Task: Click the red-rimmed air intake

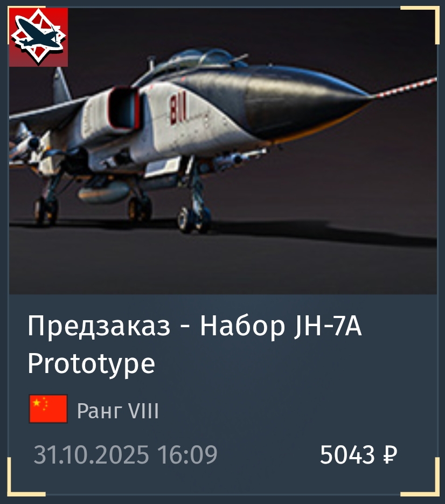Action: click(124, 108)
